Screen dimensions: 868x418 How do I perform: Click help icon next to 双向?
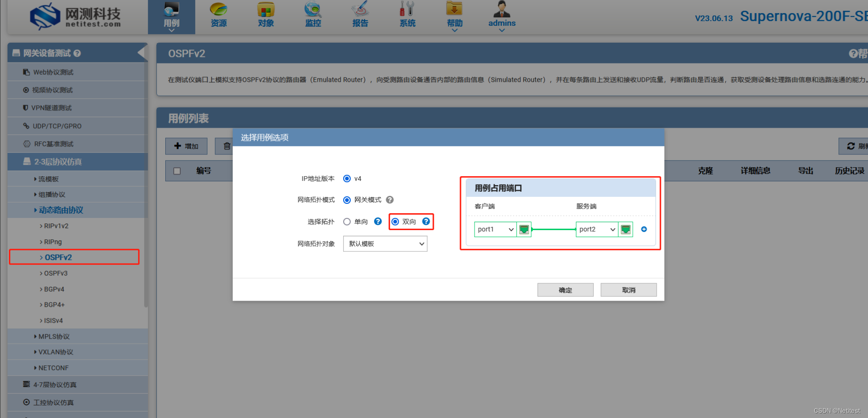(x=426, y=221)
